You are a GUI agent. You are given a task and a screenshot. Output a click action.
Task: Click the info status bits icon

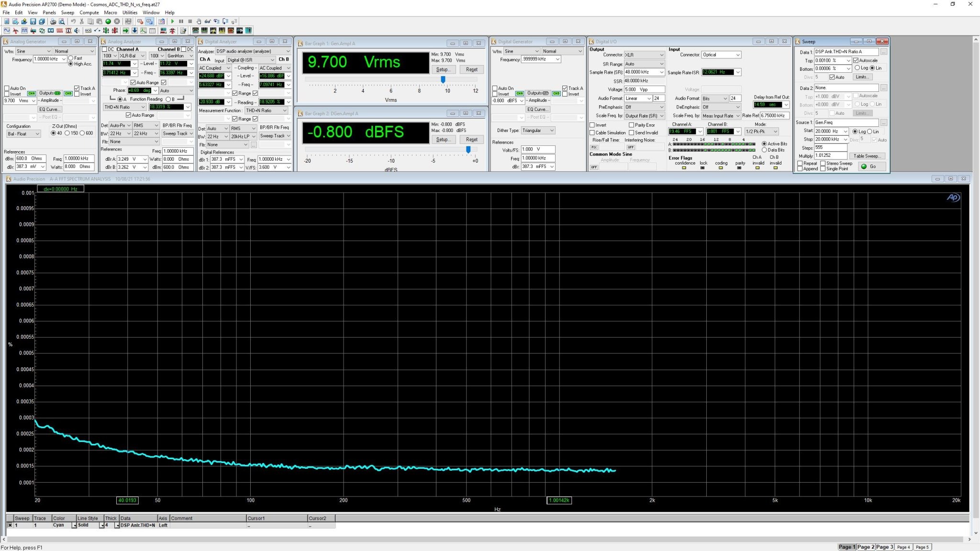click(68, 31)
